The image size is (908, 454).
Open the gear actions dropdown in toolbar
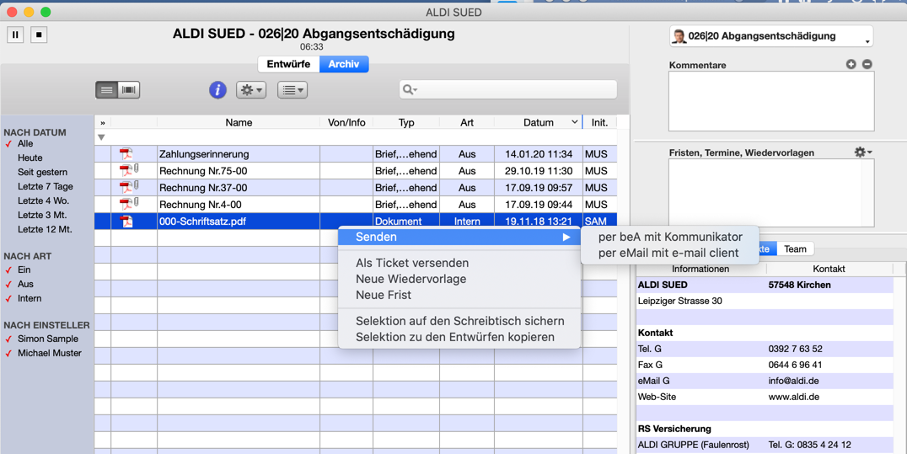point(251,90)
